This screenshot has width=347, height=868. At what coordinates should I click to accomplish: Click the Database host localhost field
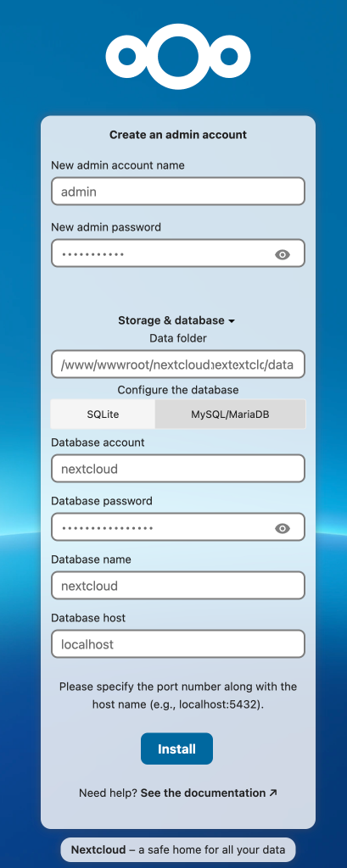click(178, 644)
